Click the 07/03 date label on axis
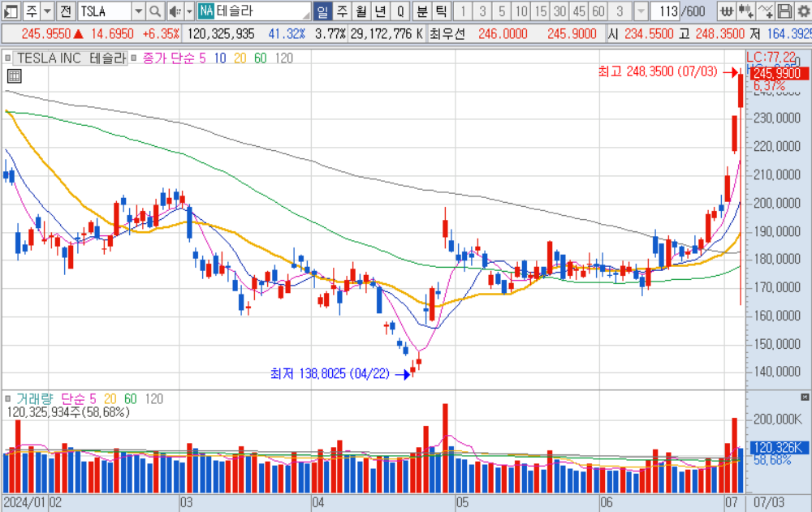Viewport: 812px width, 512px height. tap(768, 502)
